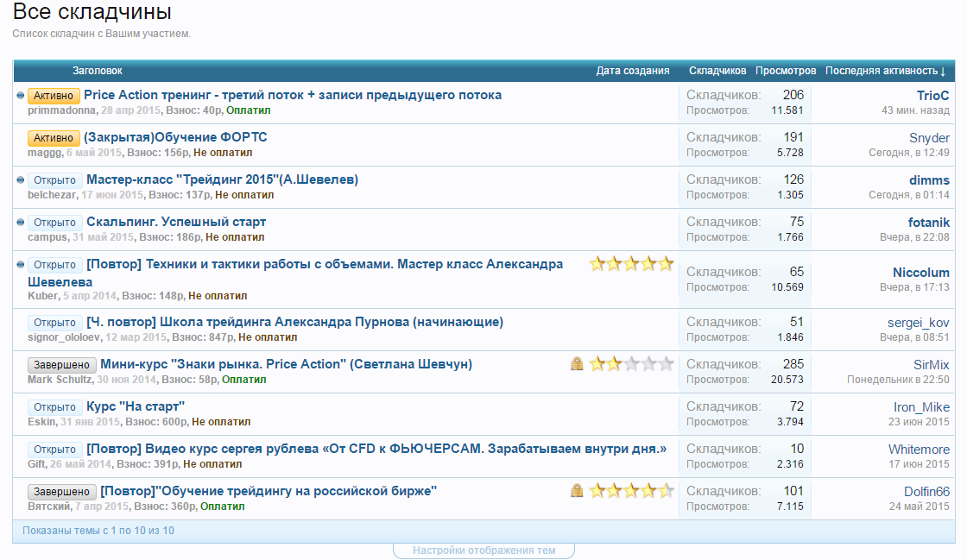Click the lock icon on the Знаки рынка row
This screenshot has height=560, width=967.
pos(577,363)
